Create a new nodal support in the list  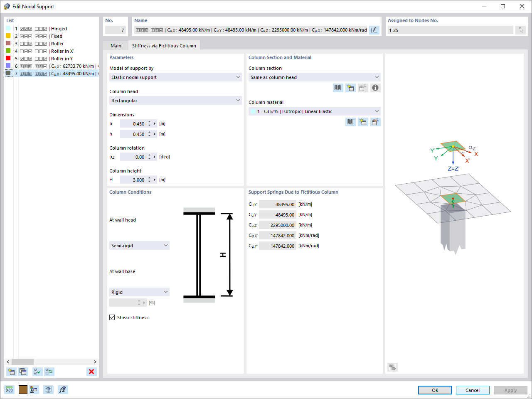click(x=10, y=371)
